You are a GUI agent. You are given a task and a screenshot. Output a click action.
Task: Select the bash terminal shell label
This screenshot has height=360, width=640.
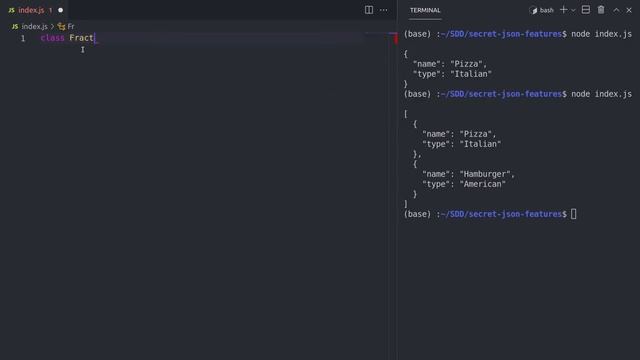541,10
